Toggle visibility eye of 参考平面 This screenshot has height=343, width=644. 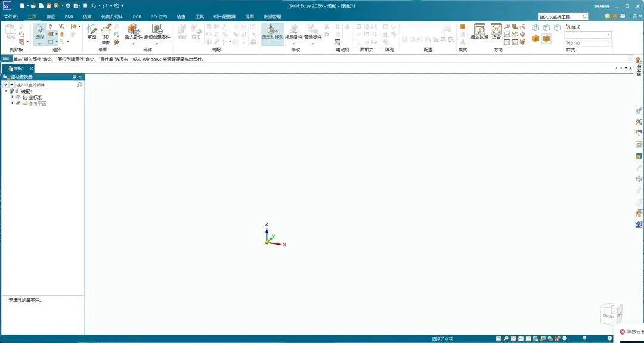18,104
